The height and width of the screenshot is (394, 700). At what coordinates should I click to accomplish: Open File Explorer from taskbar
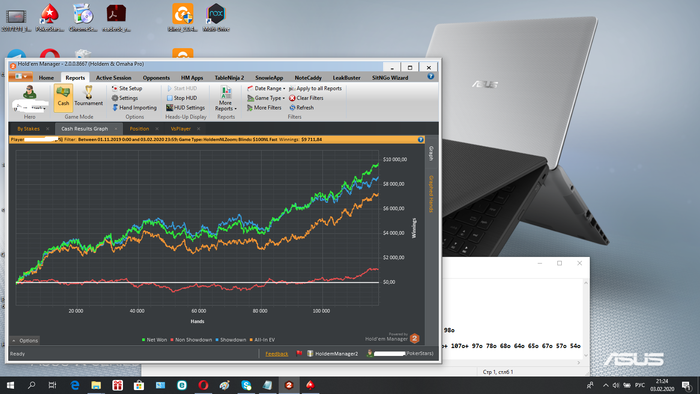point(96,385)
